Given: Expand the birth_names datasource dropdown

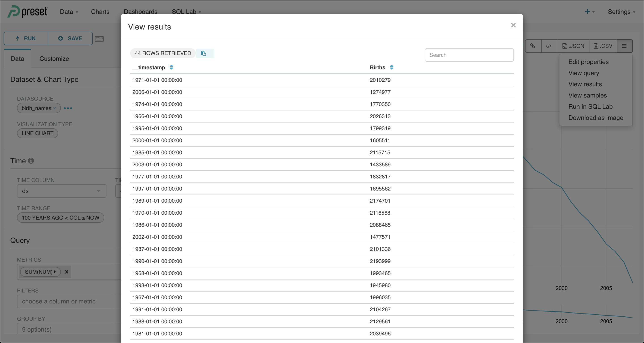Looking at the screenshot, I should pos(39,108).
